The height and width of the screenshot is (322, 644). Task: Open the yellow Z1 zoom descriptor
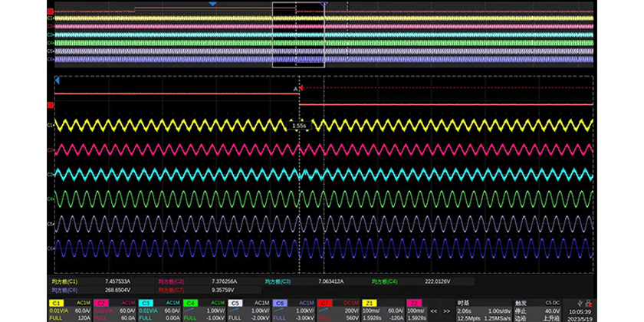370,304
